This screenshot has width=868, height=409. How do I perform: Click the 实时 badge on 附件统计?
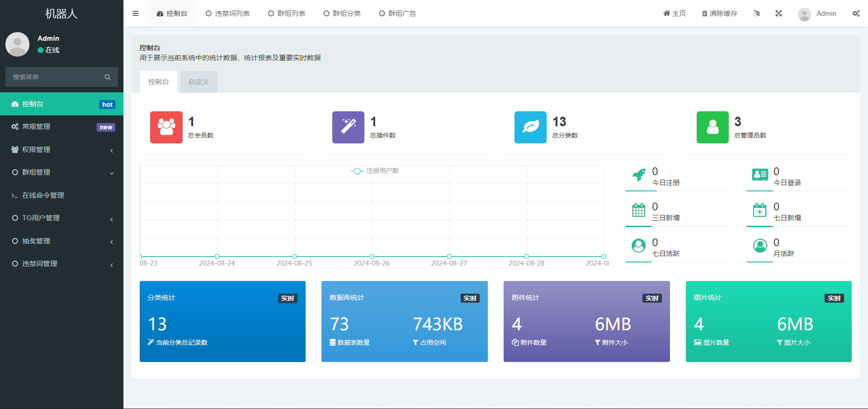pyautogui.click(x=652, y=298)
